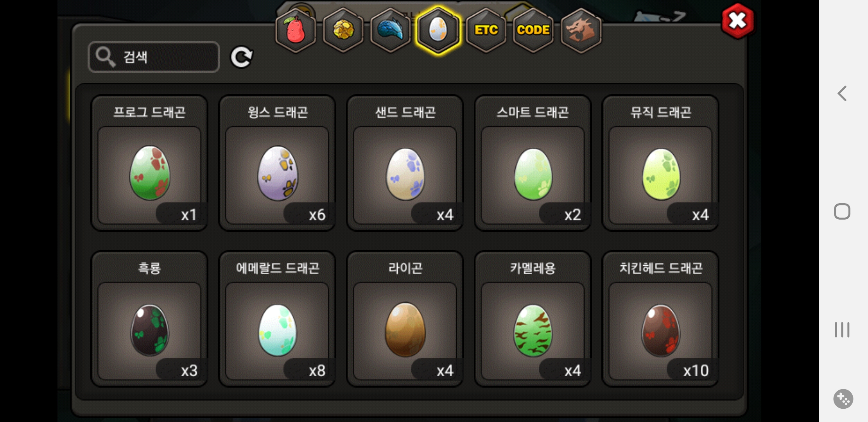
Task: Open the blue dragon wing category
Action: (391, 30)
